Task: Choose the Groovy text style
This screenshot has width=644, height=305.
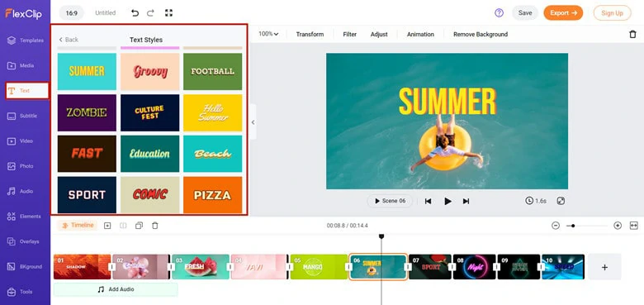Action: coord(150,72)
